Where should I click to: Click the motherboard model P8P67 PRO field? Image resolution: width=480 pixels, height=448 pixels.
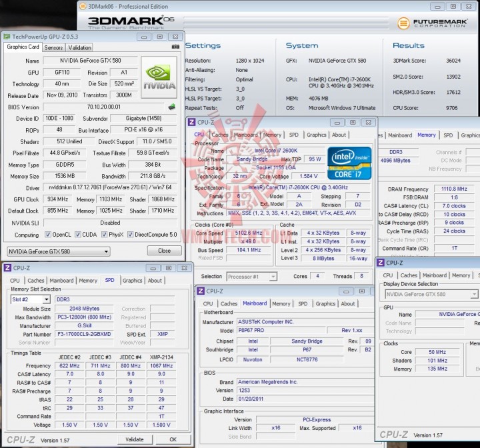click(x=281, y=331)
